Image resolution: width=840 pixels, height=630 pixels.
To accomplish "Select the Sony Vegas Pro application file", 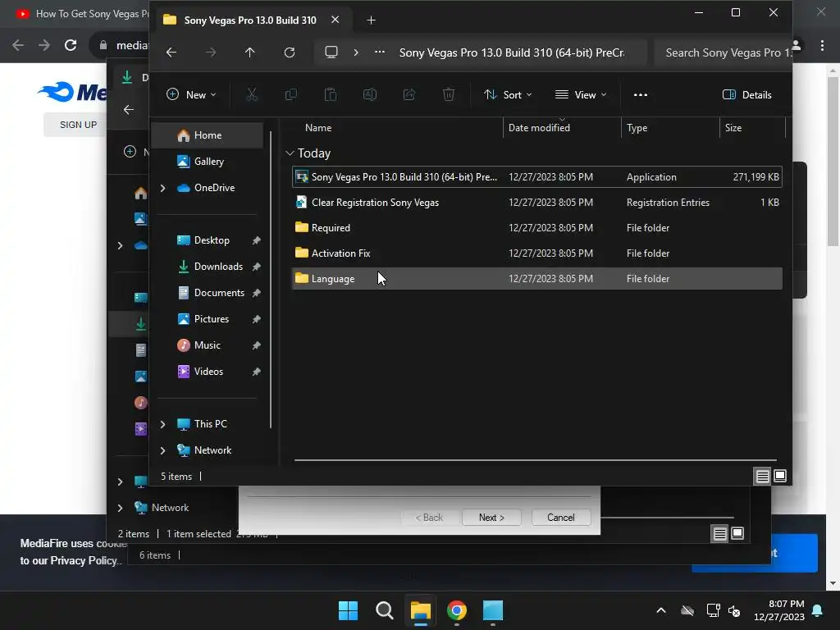I will coord(536,177).
